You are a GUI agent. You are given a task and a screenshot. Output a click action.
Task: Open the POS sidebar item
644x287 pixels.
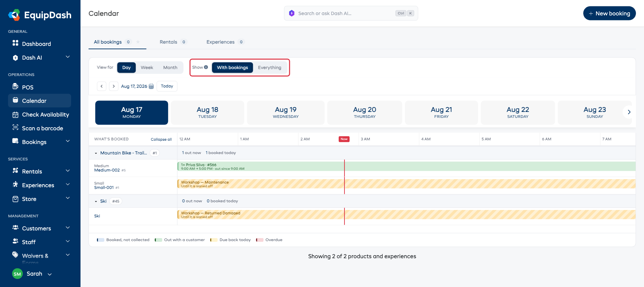[40, 87]
